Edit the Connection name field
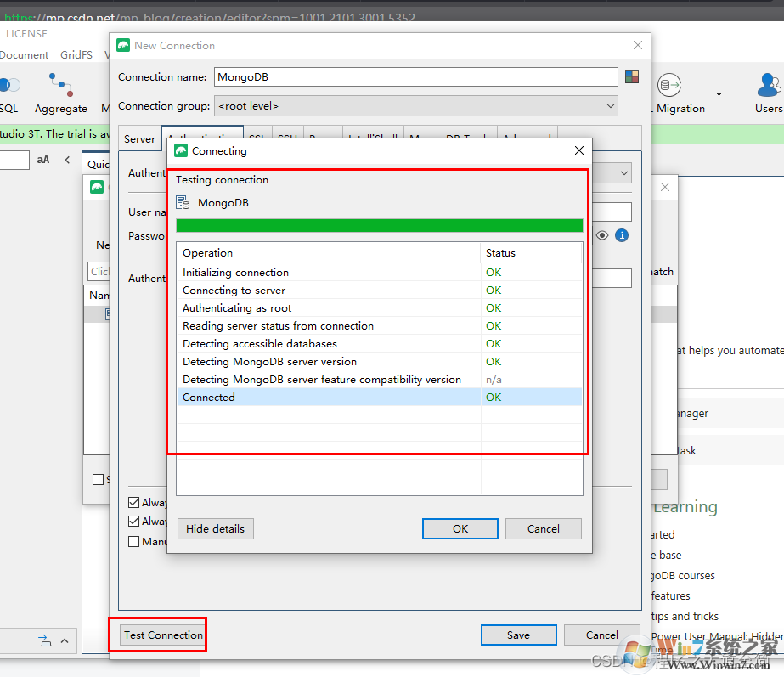 [416, 77]
